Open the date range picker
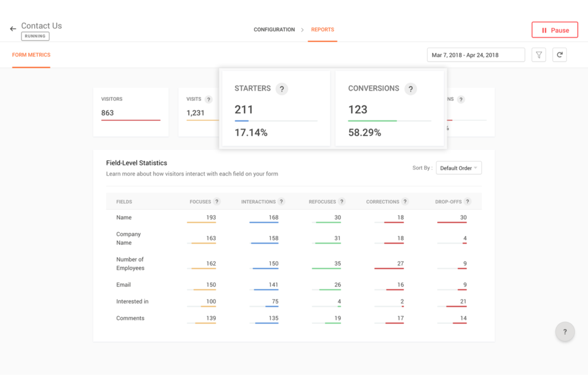 click(x=476, y=55)
